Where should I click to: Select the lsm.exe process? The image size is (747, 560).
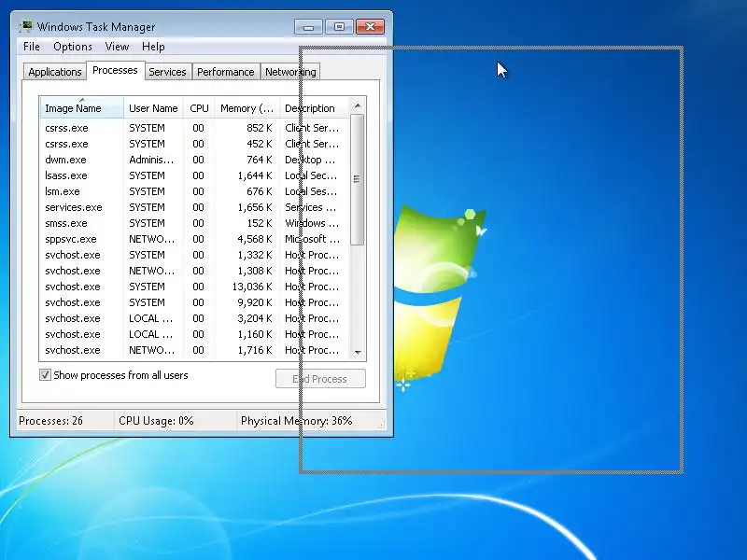click(194, 191)
